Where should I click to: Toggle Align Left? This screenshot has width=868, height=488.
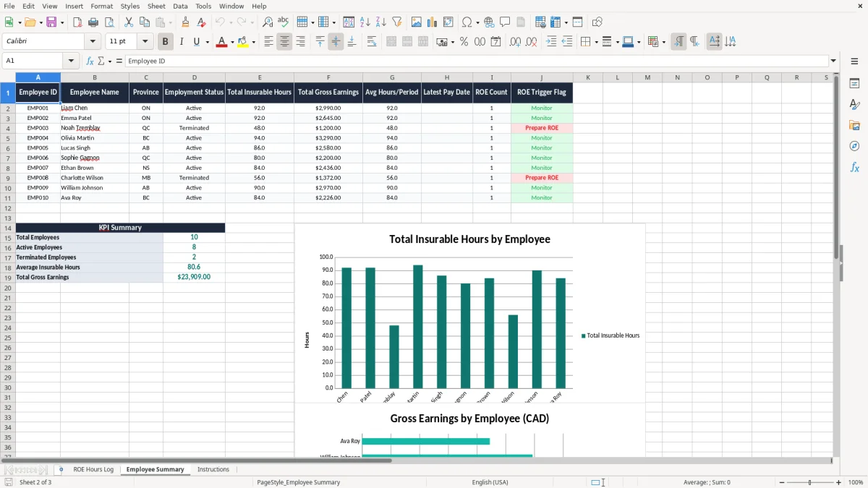coord(268,42)
